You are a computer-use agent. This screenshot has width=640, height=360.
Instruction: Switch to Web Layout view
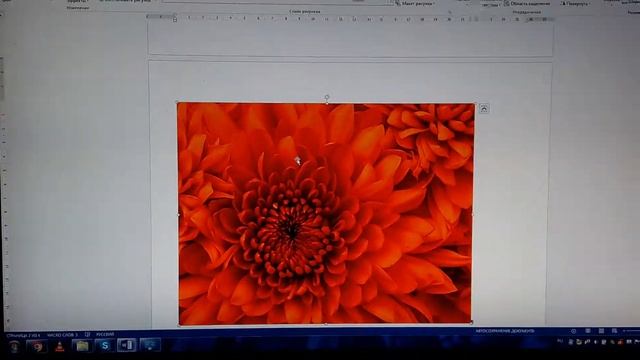[x=614, y=331]
